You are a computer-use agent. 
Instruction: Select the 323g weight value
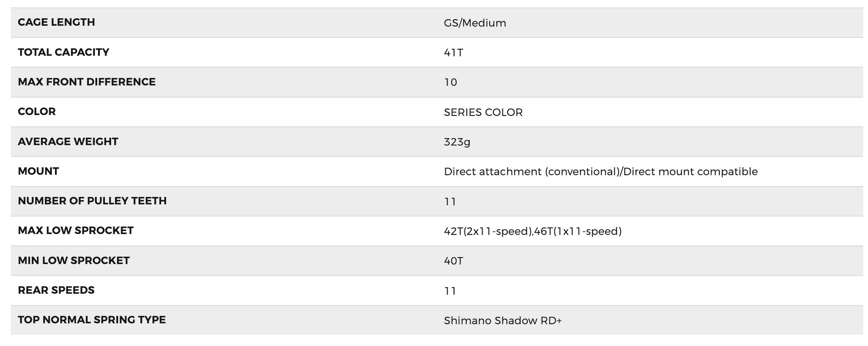point(457,142)
